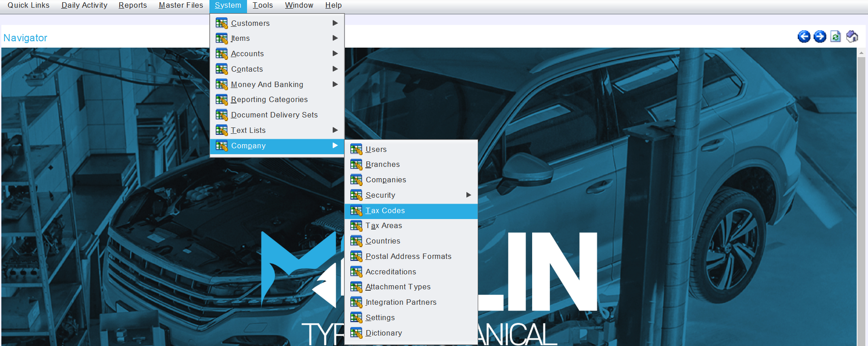Open Users from Company submenu
Viewport: 868px width, 346px height.
tap(411, 149)
